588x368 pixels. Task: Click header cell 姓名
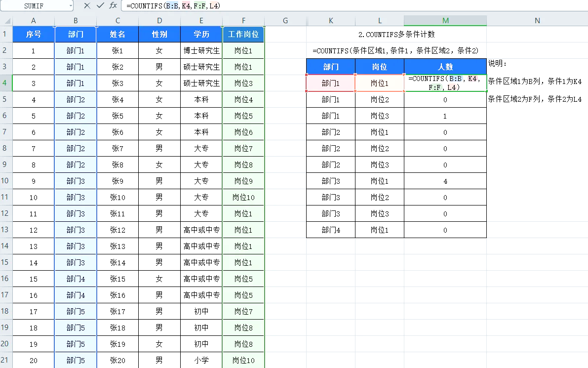[118, 34]
